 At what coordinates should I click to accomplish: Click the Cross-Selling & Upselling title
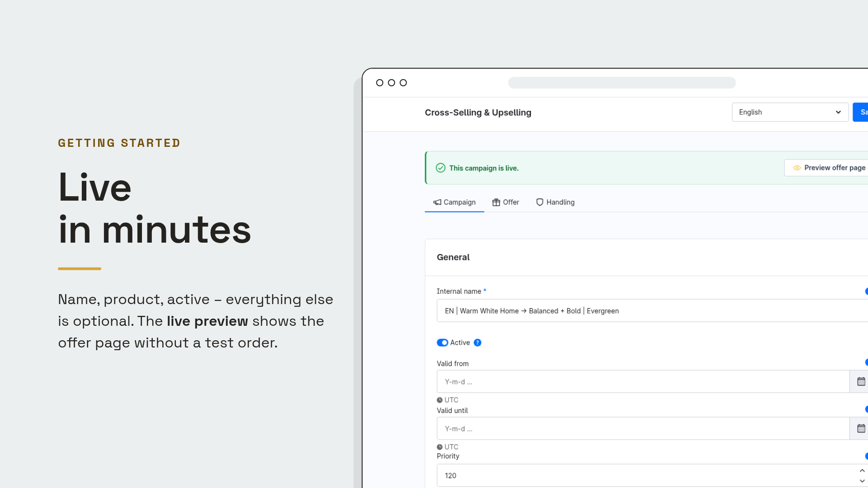click(x=478, y=113)
